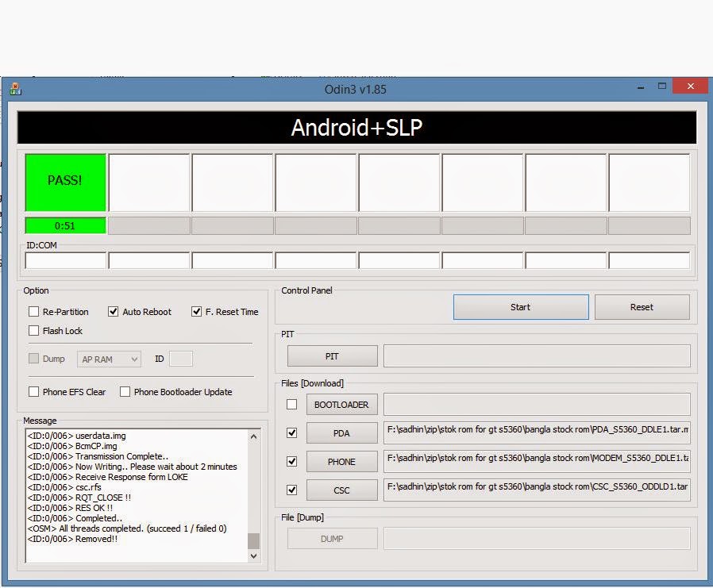Select the 'Removed!!' log line
This screenshot has height=588, width=713.
coord(73,539)
